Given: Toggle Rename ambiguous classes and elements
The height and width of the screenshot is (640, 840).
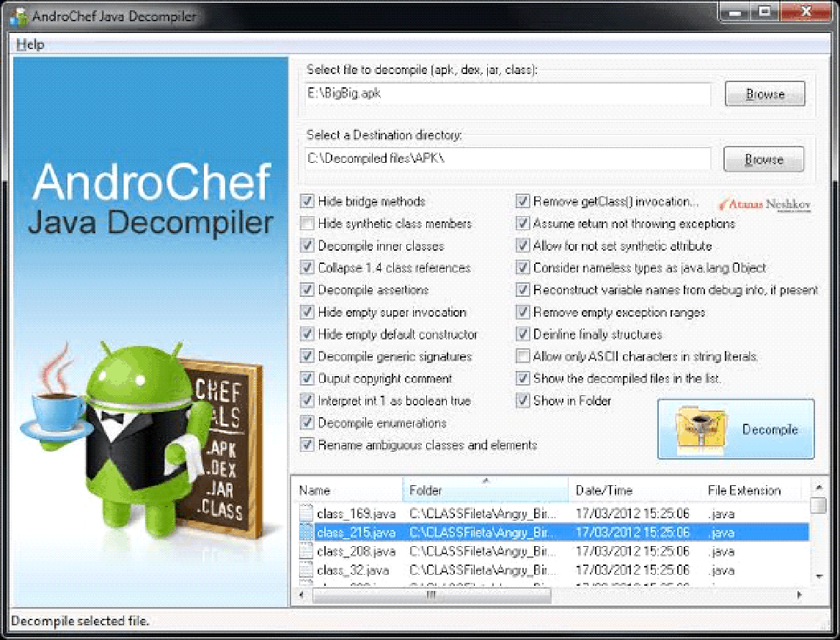Looking at the screenshot, I should [307, 445].
